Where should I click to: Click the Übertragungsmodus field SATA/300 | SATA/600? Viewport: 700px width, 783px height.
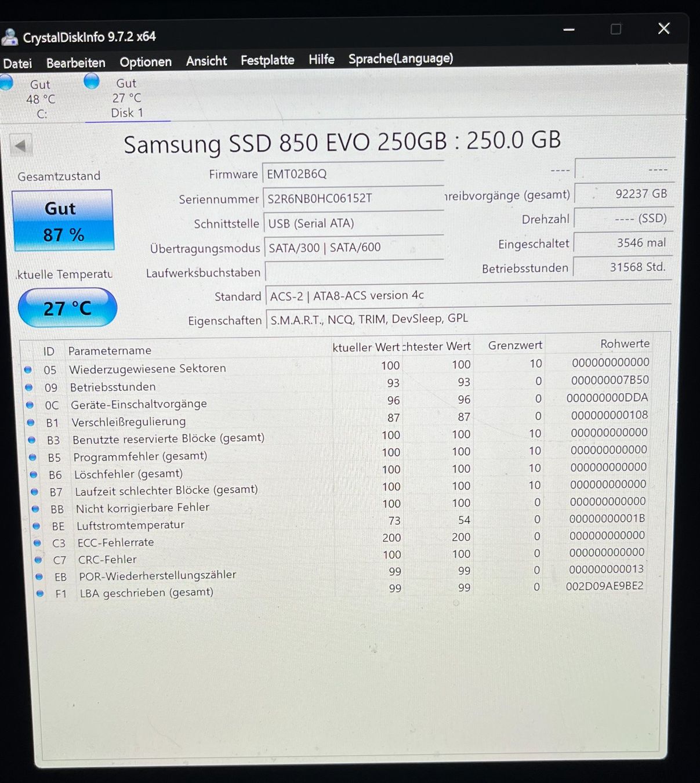354,247
